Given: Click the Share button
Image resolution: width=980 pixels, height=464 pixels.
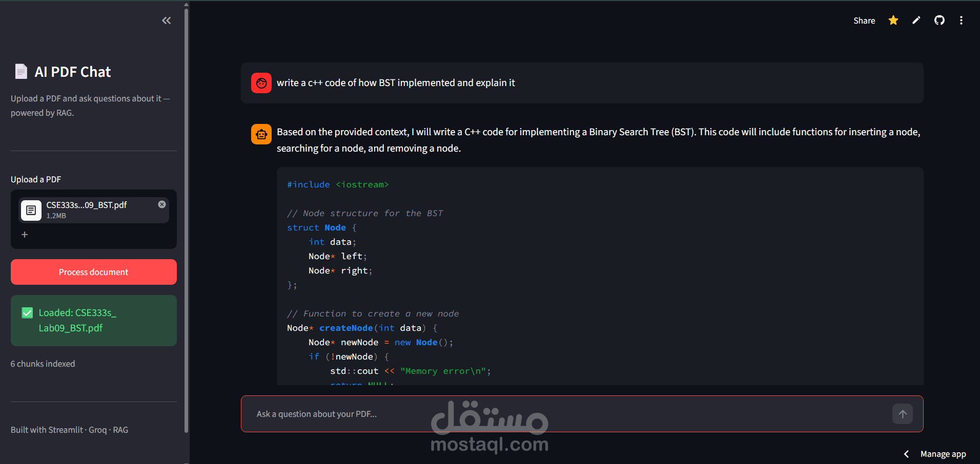Looking at the screenshot, I should (864, 20).
